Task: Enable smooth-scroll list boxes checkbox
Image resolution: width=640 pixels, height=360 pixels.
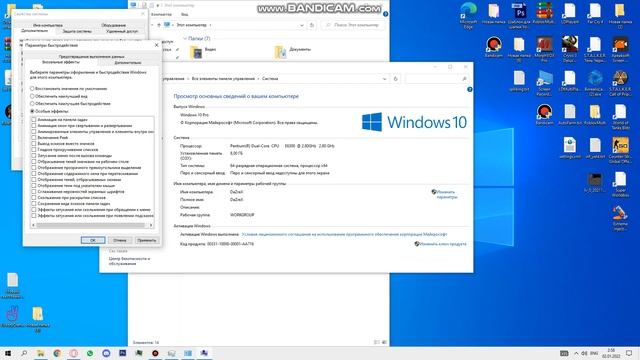Action: coord(33,149)
